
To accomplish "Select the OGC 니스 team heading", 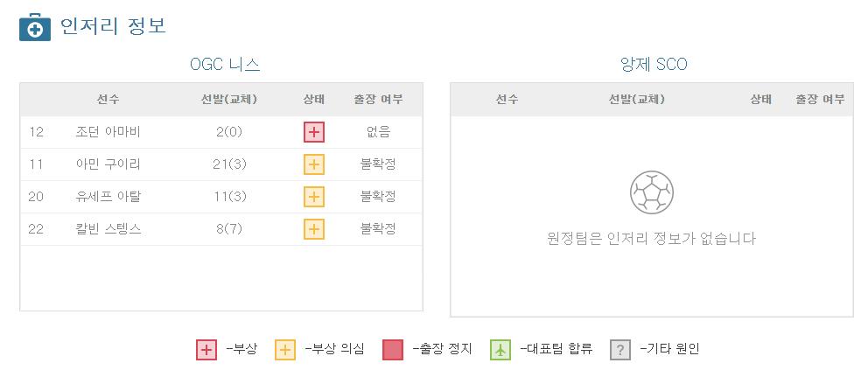I will coord(225,65).
